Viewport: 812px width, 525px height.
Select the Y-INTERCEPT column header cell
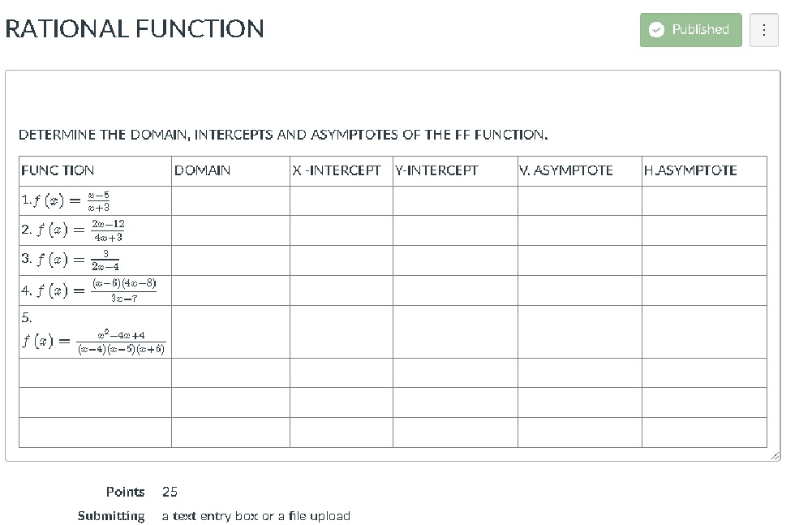(x=453, y=170)
